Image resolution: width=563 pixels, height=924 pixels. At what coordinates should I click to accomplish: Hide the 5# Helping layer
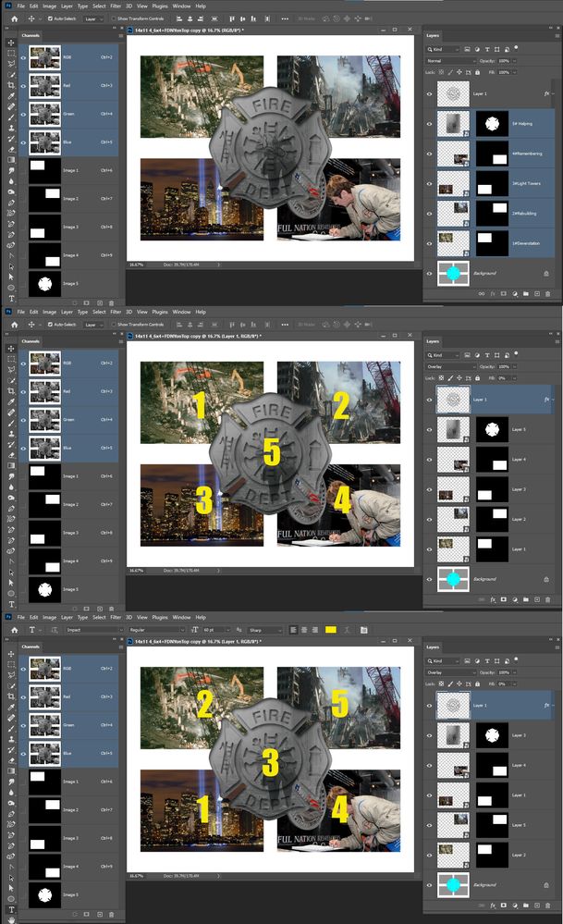(x=429, y=124)
